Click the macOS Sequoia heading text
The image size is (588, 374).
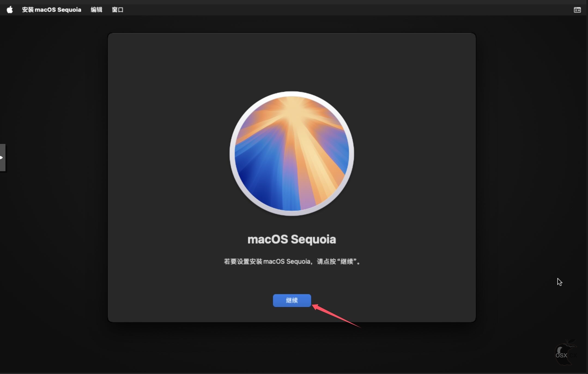pos(292,239)
